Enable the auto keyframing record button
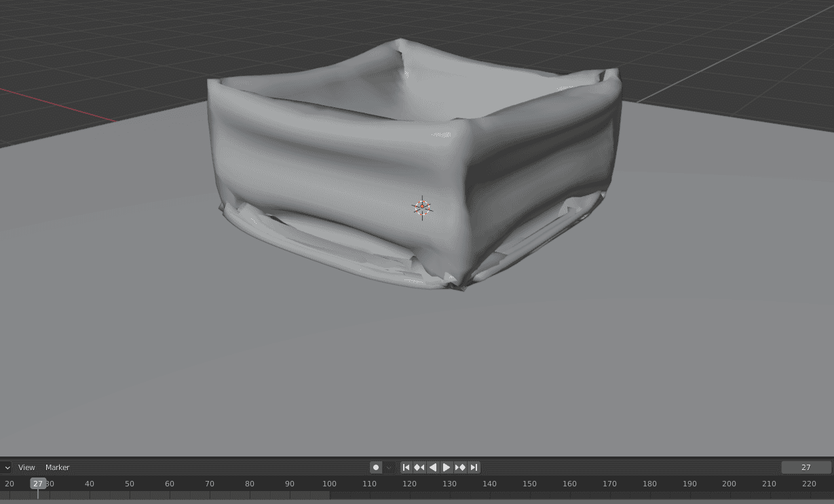This screenshot has width=834, height=504. coord(376,467)
